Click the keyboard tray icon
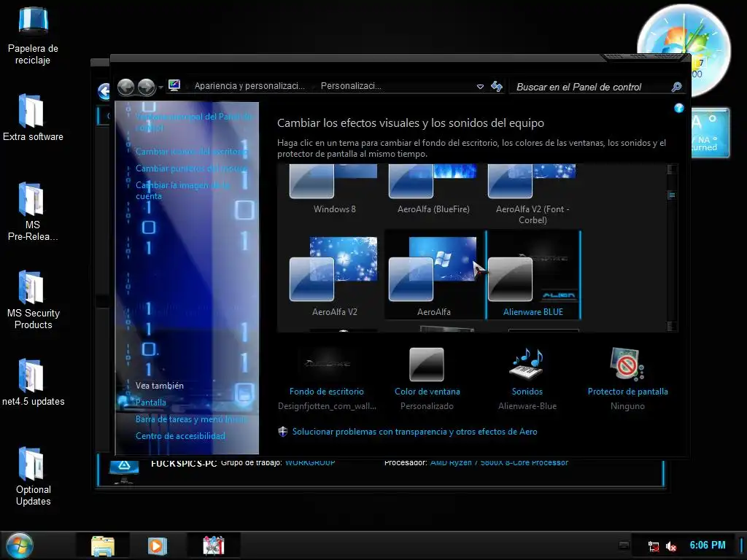Screen dimensions: 747x560 click(x=624, y=545)
